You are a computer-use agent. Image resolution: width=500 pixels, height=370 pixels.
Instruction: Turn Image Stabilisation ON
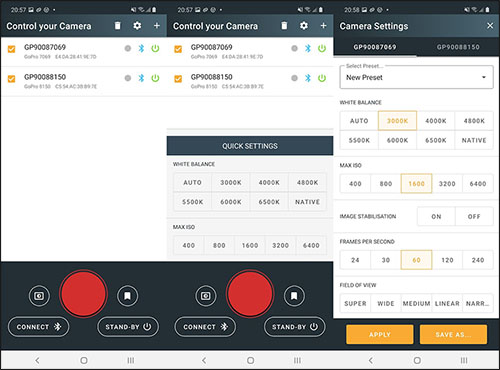(436, 216)
